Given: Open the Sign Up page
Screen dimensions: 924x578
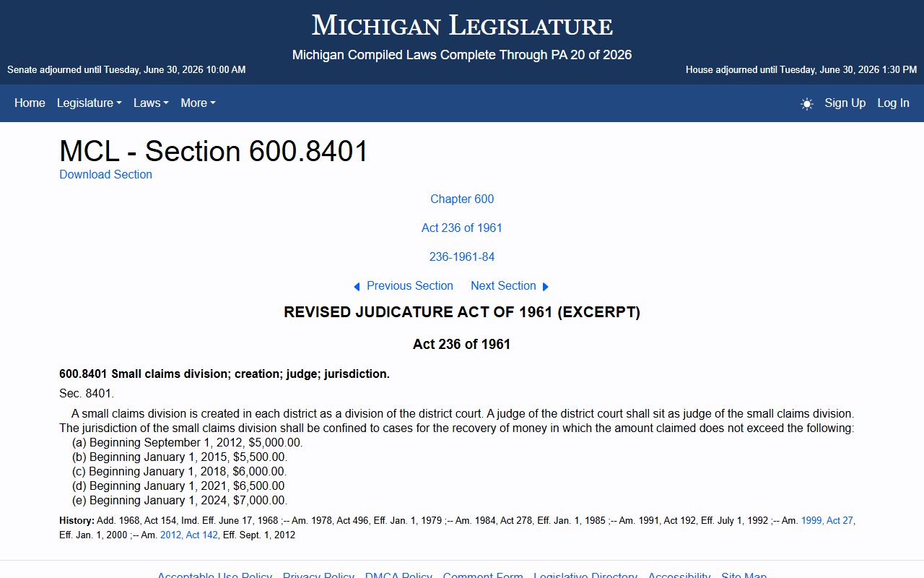Looking at the screenshot, I should click(845, 103).
